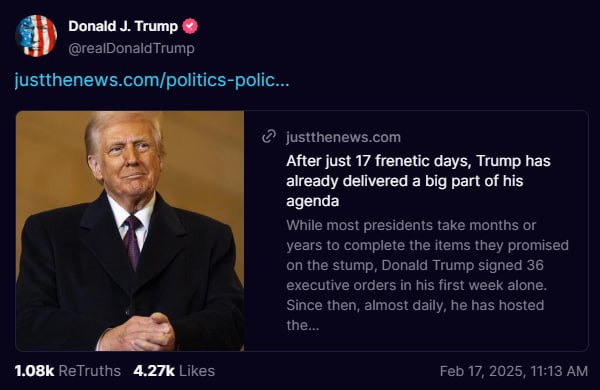The height and width of the screenshot is (390, 600).
Task: Click "executive orders in his first week" line
Action: click(x=416, y=285)
